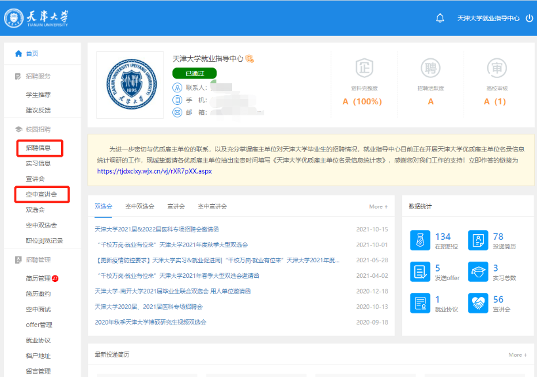Open 建议反馈 in the sidebar
537x377 pixels.
[x=38, y=110]
